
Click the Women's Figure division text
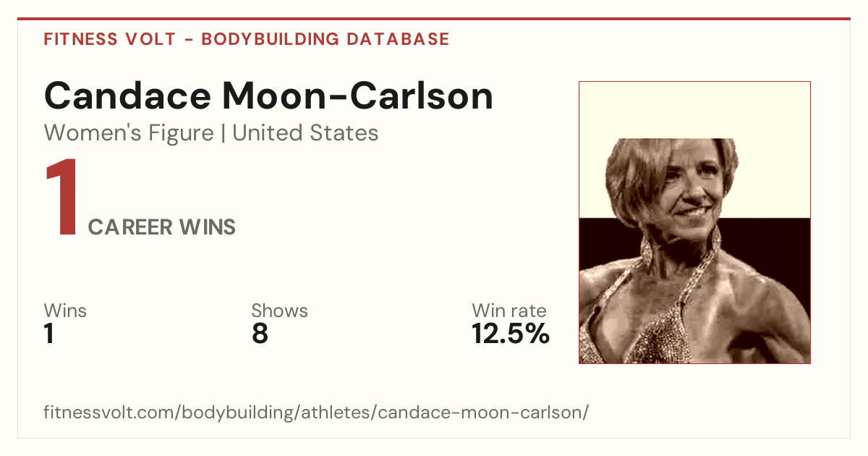point(129,133)
